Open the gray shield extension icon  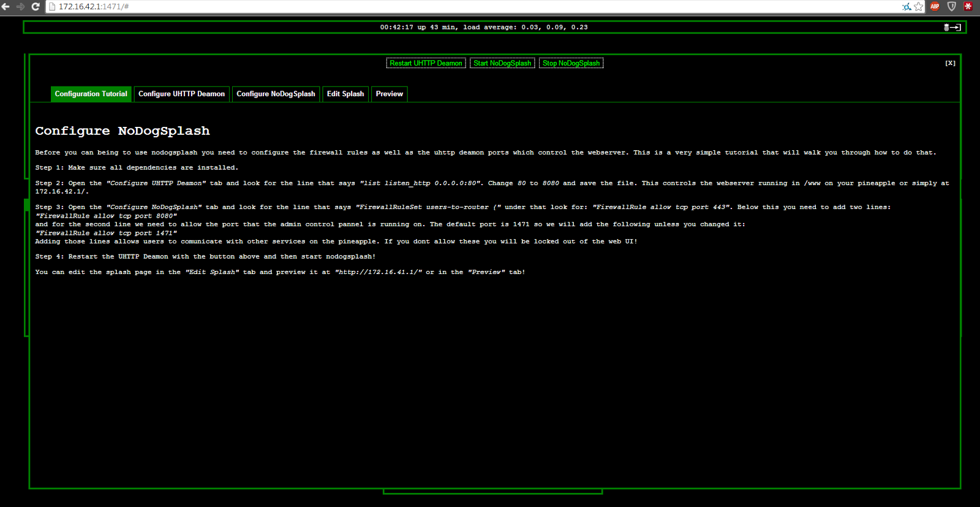pyautogui.click(x=952, y=7)
